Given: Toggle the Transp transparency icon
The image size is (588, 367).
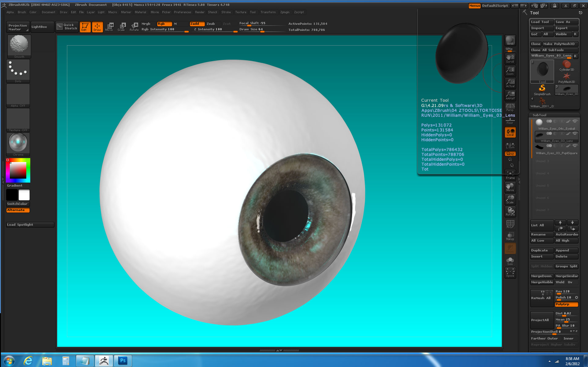Looking at the screenshot, I should point(510,236).
